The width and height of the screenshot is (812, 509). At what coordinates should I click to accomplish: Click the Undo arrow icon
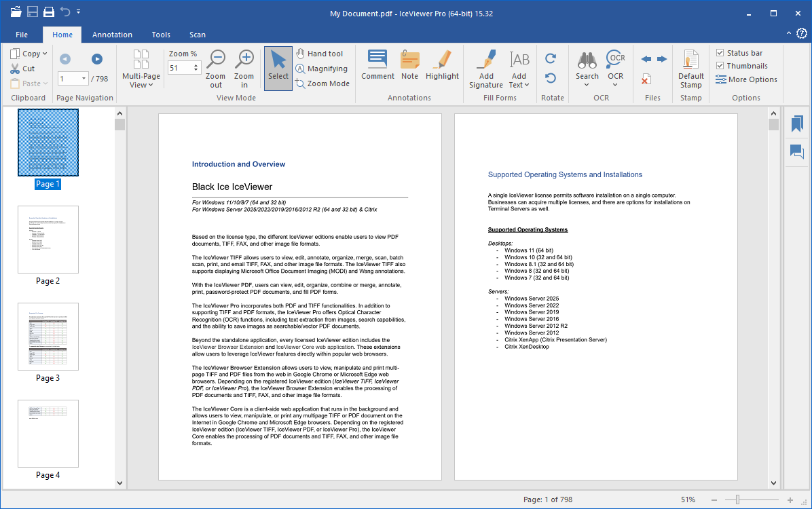64,12
